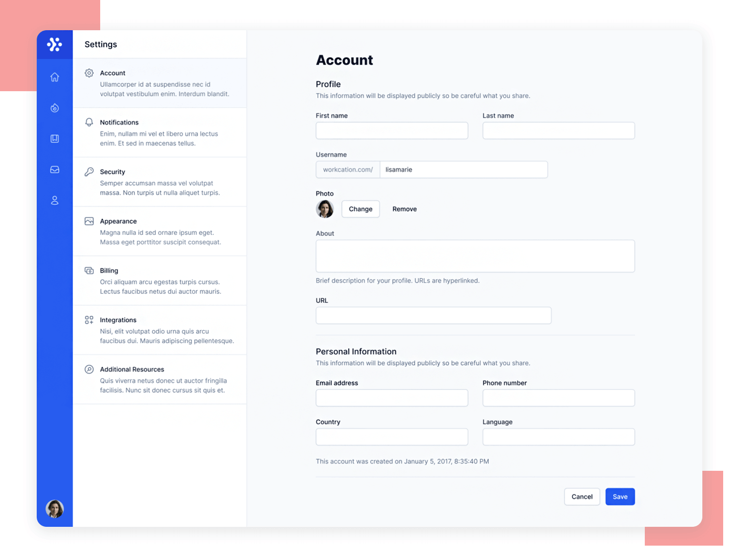Click the image icon beside Appearance
The height and width of the screenshot is (560, 744).
(x=89, y=221)
